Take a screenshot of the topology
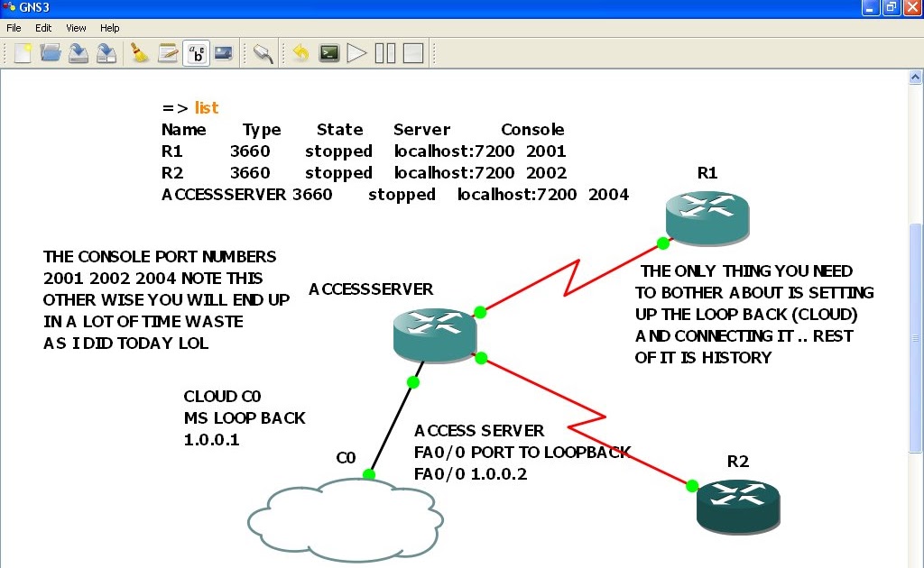 [223, 52]
